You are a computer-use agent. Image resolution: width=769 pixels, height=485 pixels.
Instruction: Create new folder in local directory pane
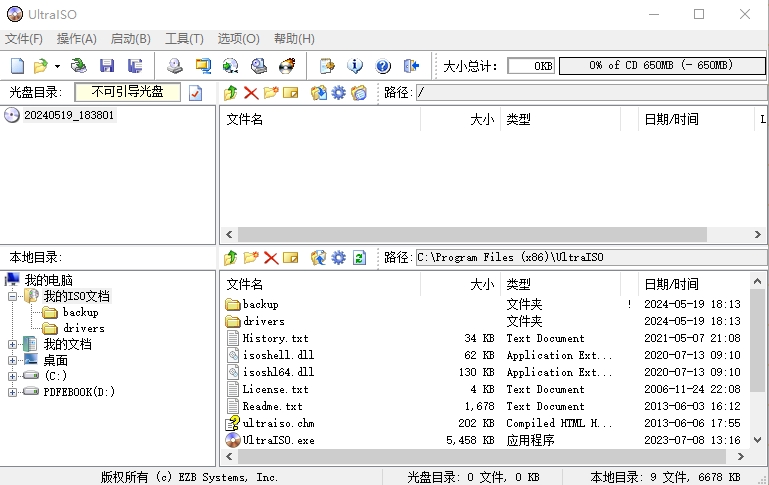[x=251, y=257]
